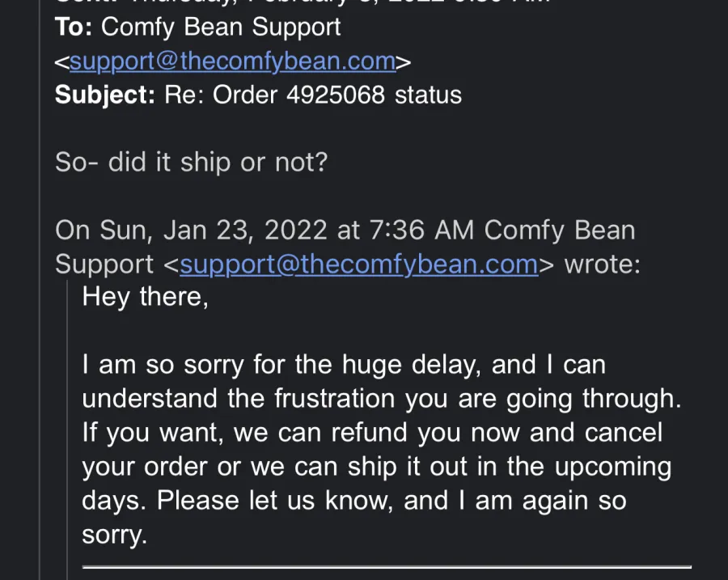The height and width of the screenshot is (580, 728).
Task: Click the line "I am so sorry for the huge delay"
Action: (x=282, y=365)
